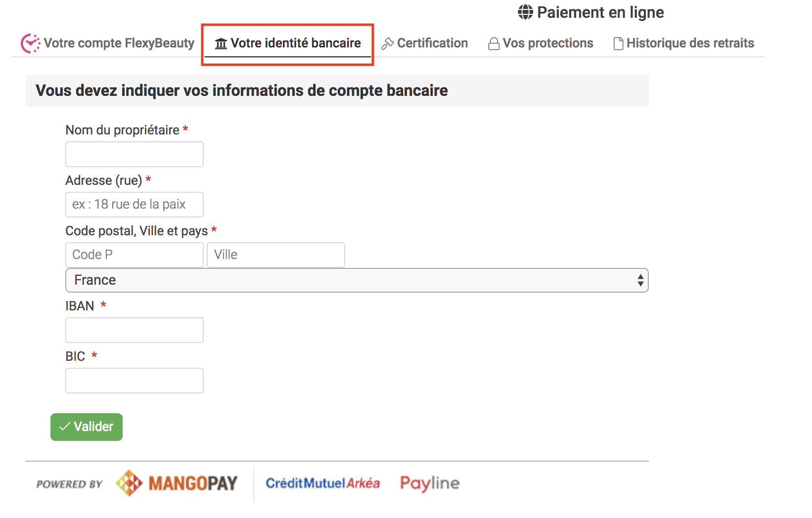Click the FlexyBeauty clock logo icon

click(x=30, y=43)
